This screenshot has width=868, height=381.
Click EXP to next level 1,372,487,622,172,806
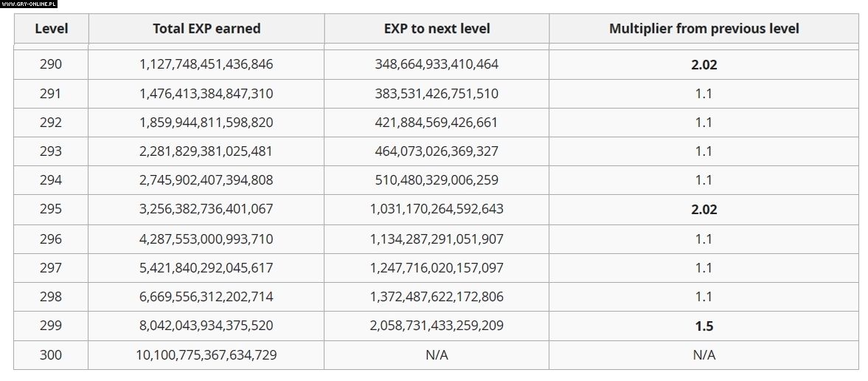tap(437, 297)
